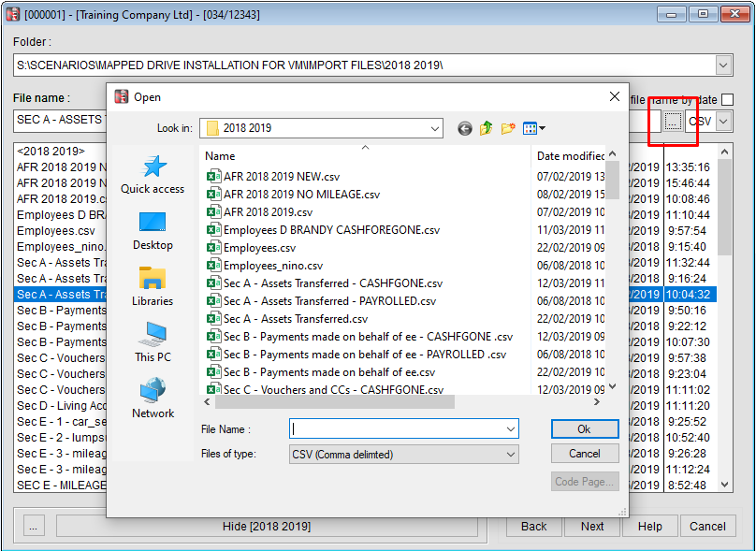
Task: Select Sec A - Assets Transferred.csv in dialog
Action: click(x=287, y=319)
